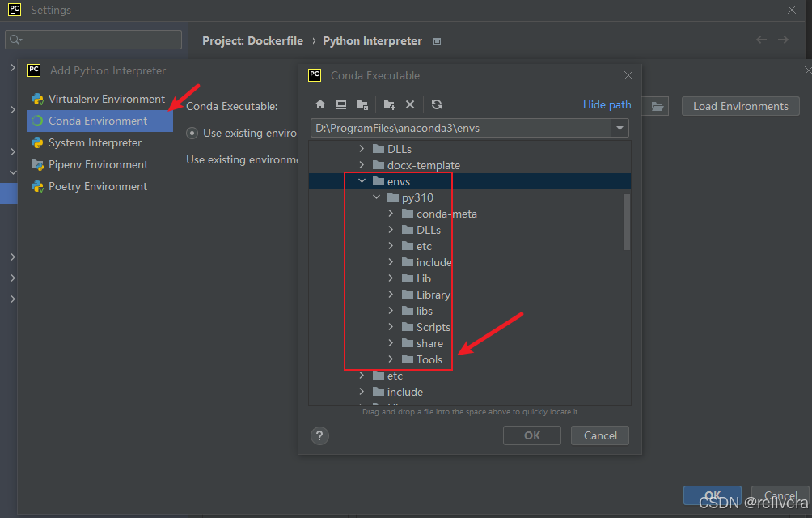This screenshot has height=518, width=812.
Task: Open help for Conda Executable dialog
Action: (319, 435)
